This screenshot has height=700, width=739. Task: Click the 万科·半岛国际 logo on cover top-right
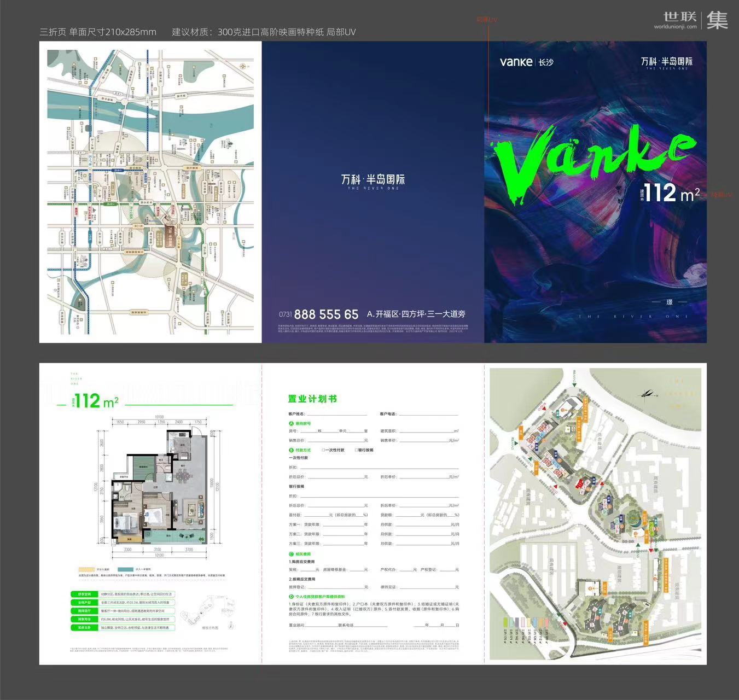(x=666, y=62)
